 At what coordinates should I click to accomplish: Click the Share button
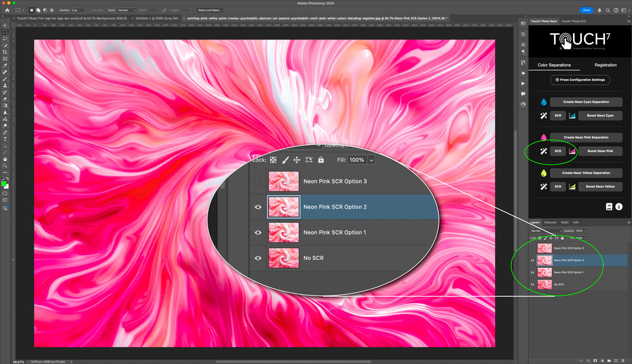(587, 10)
